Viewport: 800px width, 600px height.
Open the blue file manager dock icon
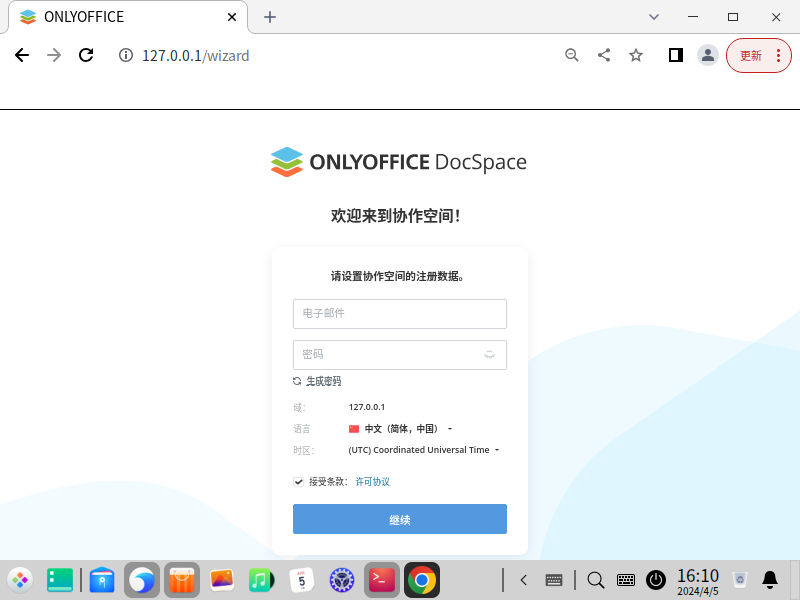click(102, 580)
